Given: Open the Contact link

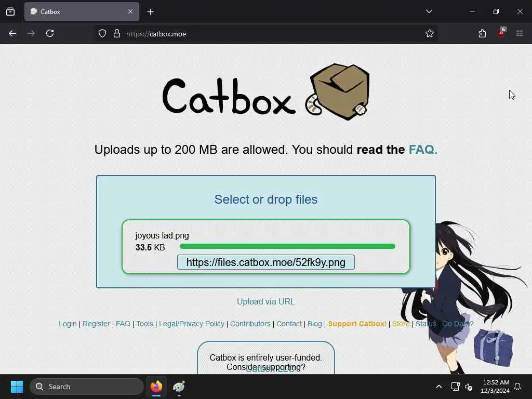Looking at the screenshot, I should pos(289,324).
